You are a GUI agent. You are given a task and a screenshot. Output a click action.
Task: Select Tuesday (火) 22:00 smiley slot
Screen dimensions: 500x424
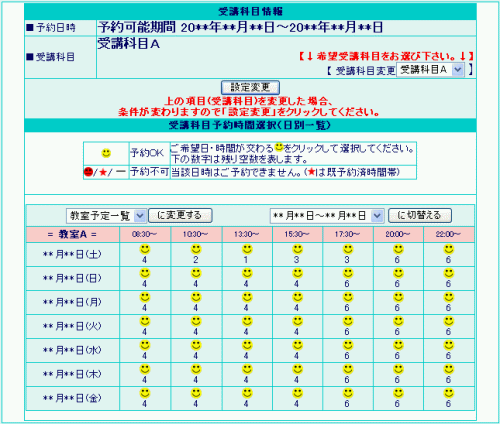pos(449,321)
